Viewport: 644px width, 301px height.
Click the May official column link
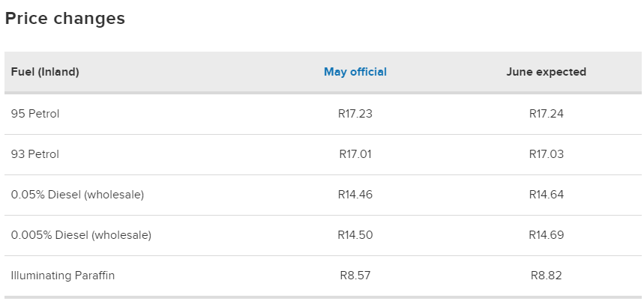(x=355, y=73)
